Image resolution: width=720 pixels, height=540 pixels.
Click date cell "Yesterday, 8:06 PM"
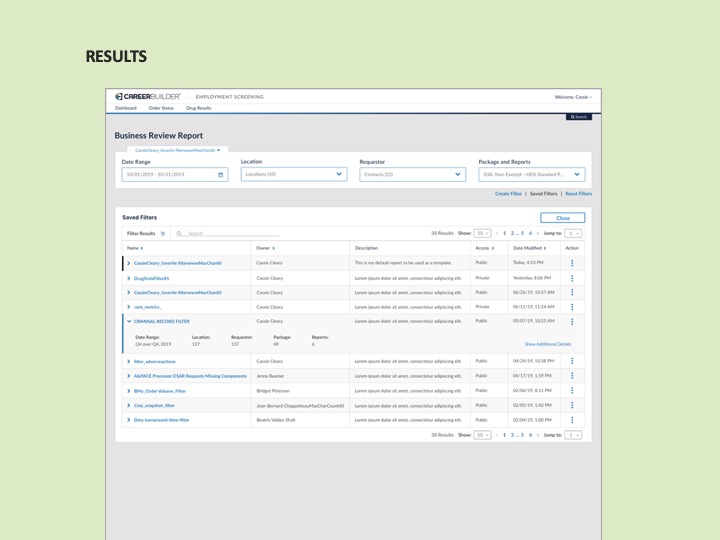click(532, 278)
